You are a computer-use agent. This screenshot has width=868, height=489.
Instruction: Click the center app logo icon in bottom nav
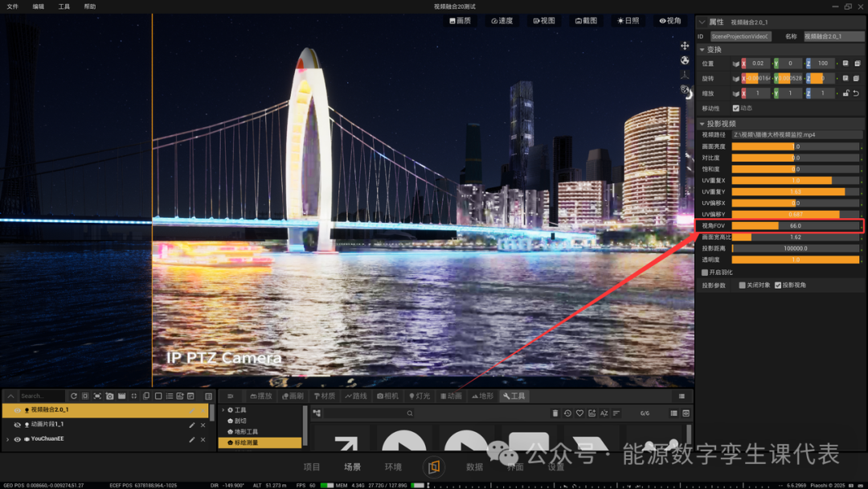(x=433, y=466)
